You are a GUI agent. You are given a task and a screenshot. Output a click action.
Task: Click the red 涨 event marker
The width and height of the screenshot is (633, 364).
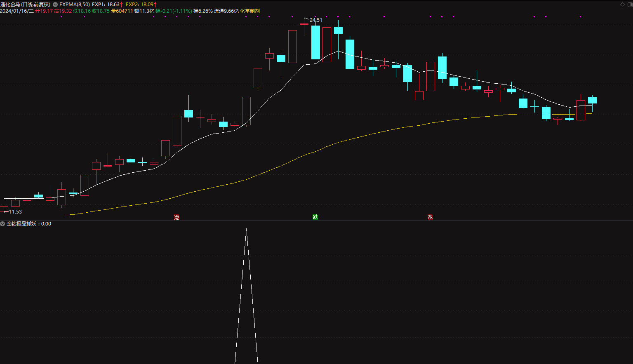pos(430,217)
